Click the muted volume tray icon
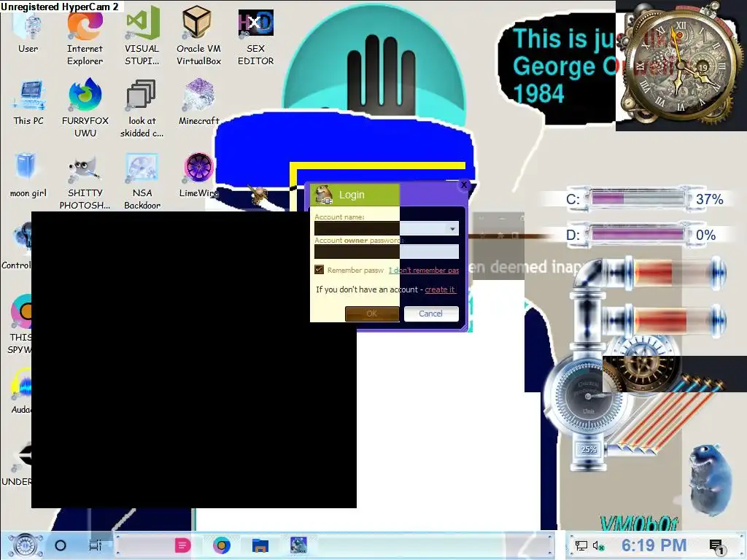This screenshot has height=560, width=747. pos(598,545)
